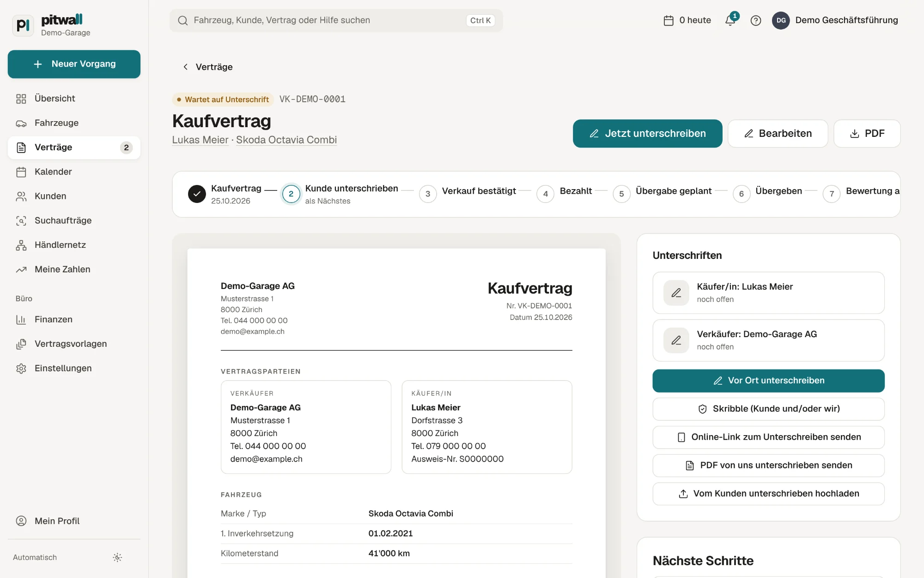Go back using the chevron next to Verträge
This screenshot has width=924, height=578.
[185, 67]
